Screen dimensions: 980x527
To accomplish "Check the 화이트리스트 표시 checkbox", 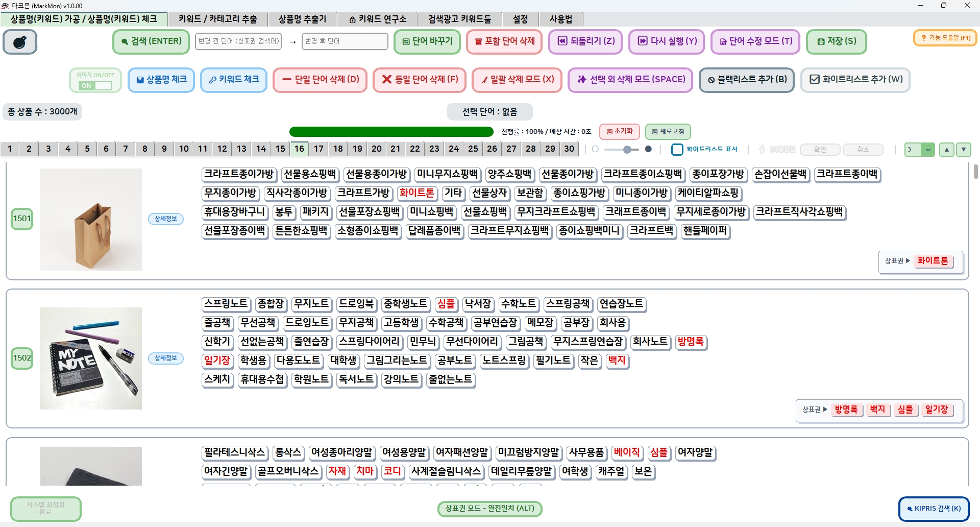I will pyautogui.click(x=677, y=150).
